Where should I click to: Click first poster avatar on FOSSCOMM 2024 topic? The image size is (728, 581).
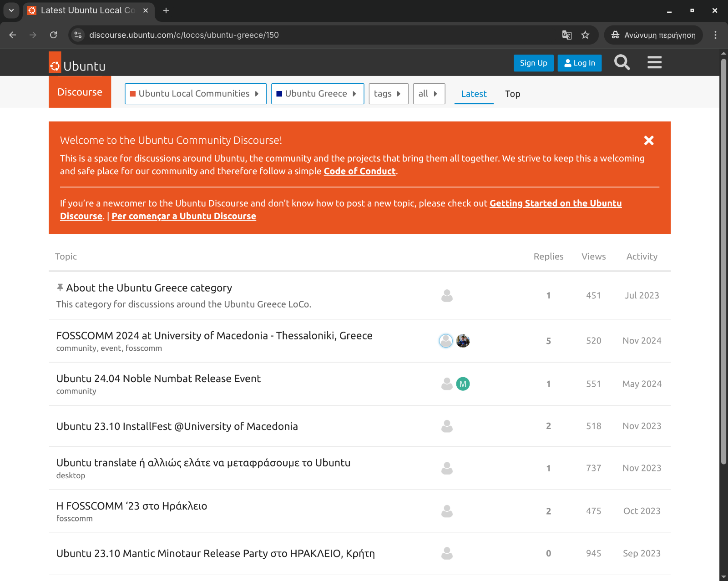point(446,341)
